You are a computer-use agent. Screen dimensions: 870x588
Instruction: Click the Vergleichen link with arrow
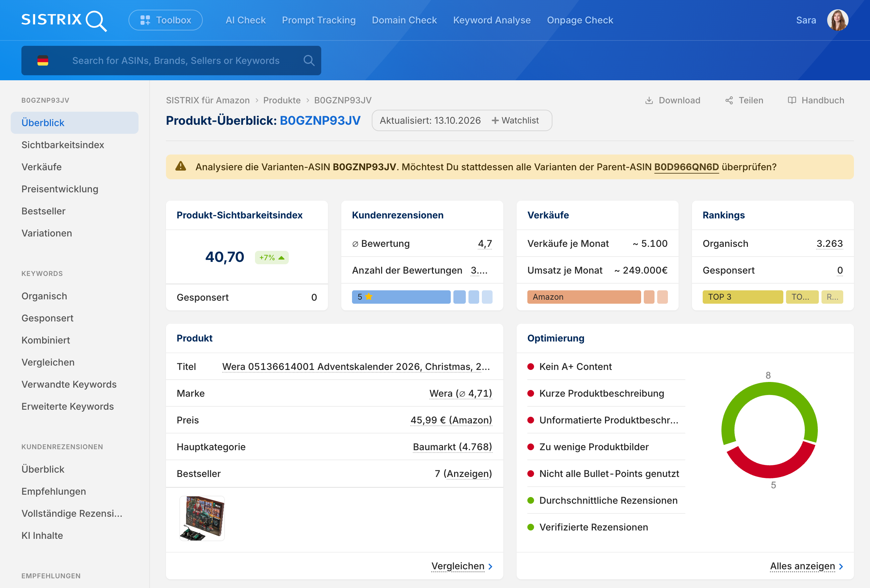coord(462,566)
